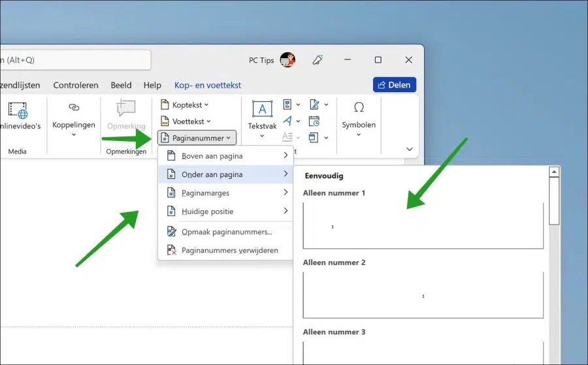Click the pen sparkle icon near PC Tips

click(318, 60)
